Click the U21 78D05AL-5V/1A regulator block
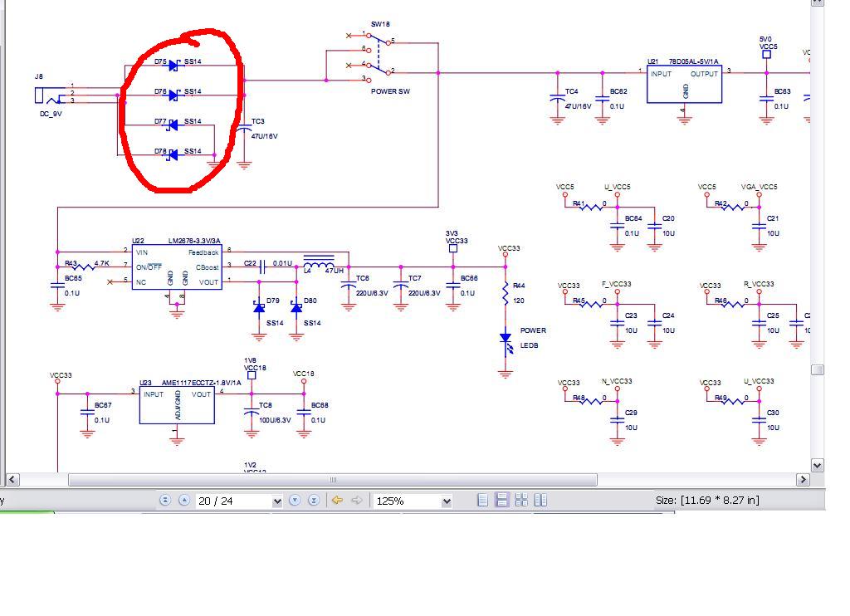This screenshot has height=616, width=850. [x=684, y=85]
